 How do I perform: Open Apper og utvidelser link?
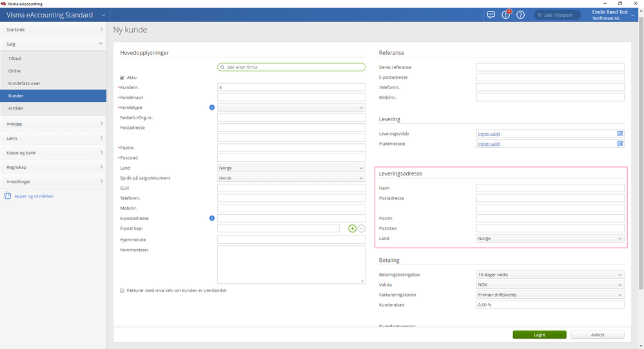point(34,196)
